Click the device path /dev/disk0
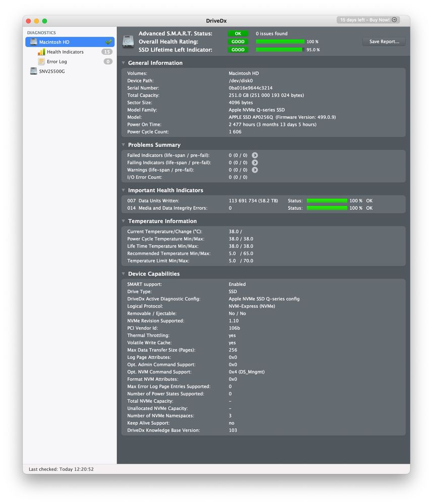 click(x=240, y=81)
